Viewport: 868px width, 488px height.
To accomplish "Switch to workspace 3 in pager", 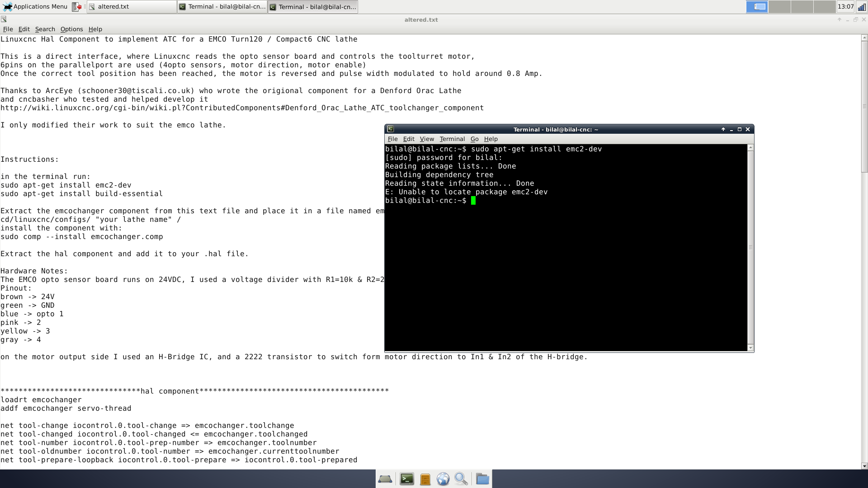I will (802, 7).
